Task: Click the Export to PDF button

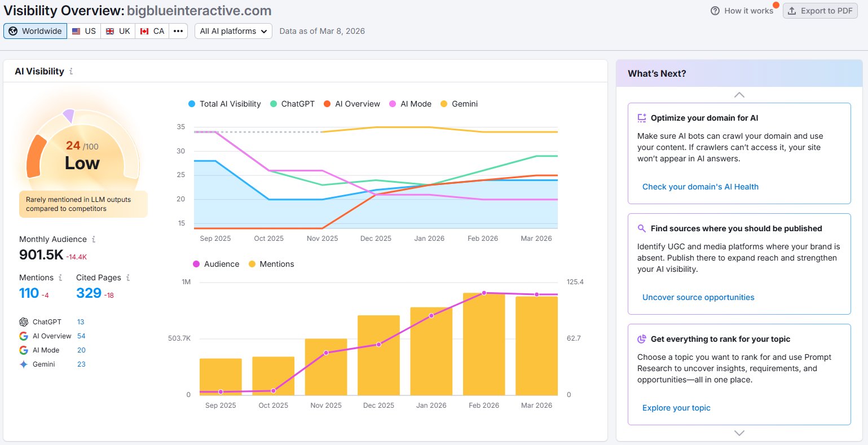Action: [x=820, y=11]
